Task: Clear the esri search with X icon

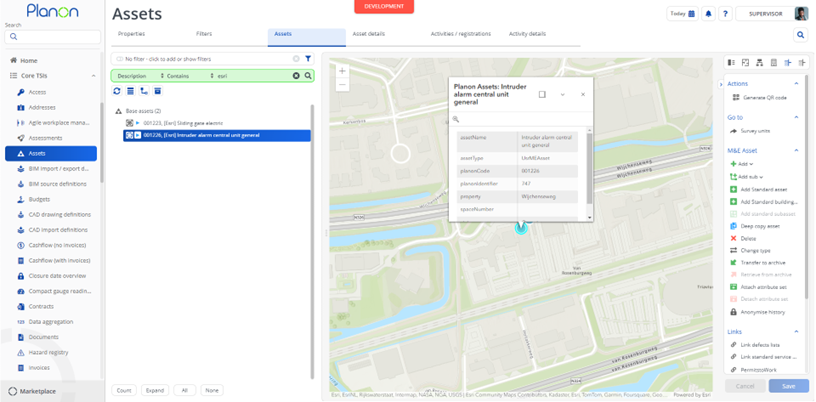Action: 296,76
